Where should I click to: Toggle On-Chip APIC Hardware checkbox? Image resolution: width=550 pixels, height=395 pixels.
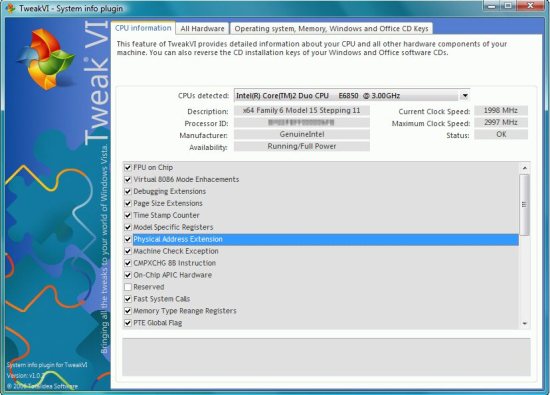coord(128,275)
